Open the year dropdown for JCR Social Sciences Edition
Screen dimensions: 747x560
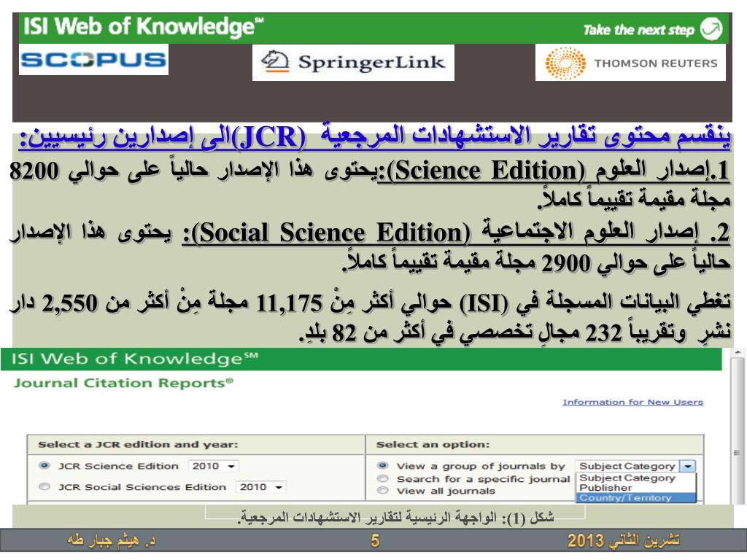260,486
